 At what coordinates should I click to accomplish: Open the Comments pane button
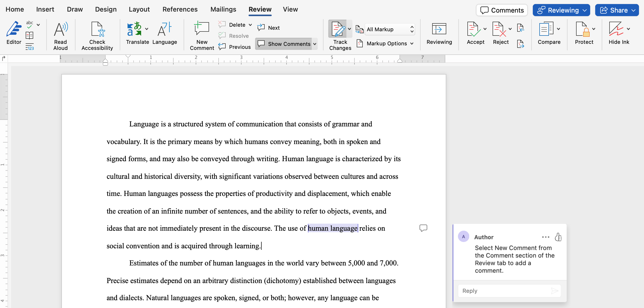click(502, 10)
